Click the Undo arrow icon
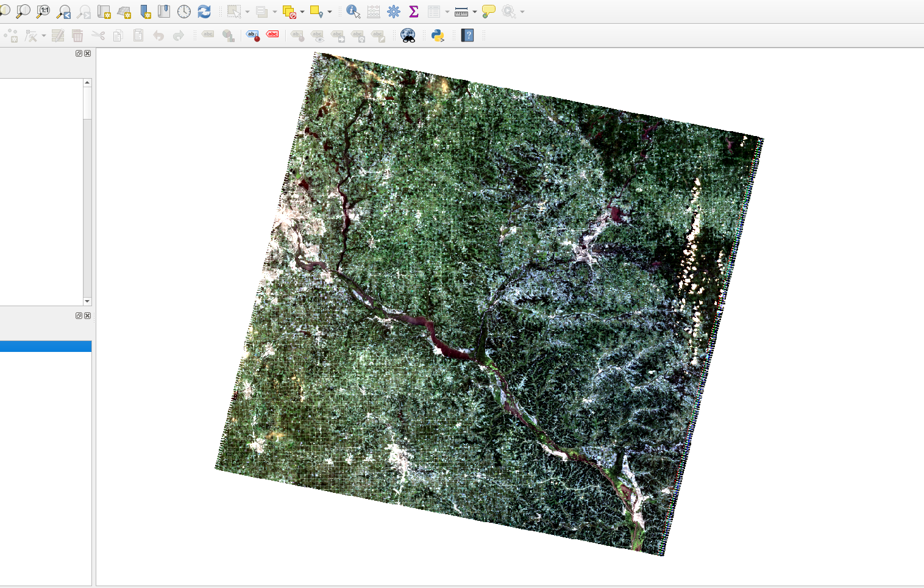924x588 pixels. click(158, 35)
